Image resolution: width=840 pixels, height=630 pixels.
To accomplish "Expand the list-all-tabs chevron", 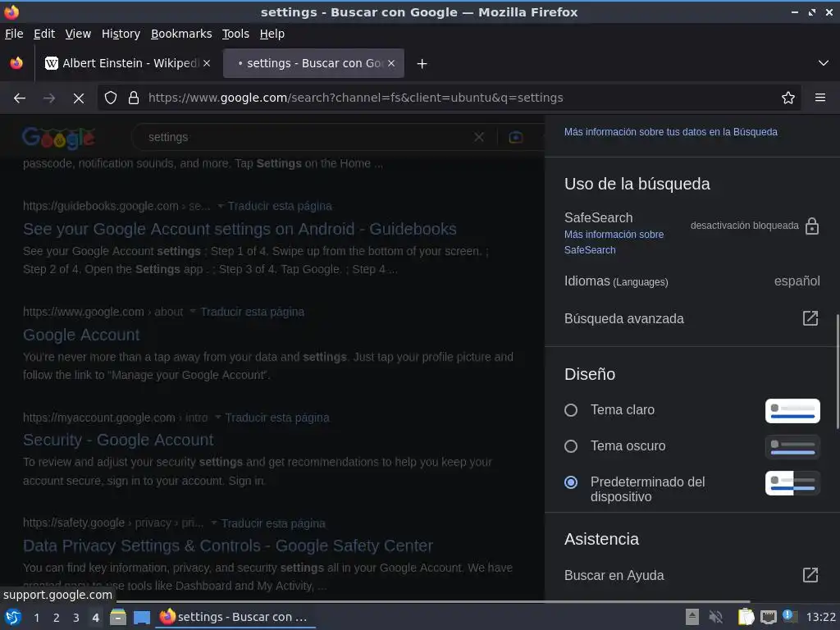I will (824, 63).
